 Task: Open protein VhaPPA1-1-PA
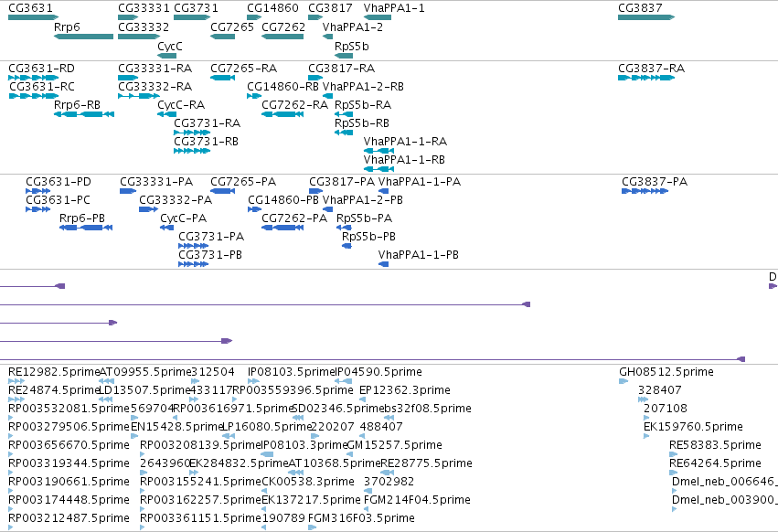tap(420, 182)
